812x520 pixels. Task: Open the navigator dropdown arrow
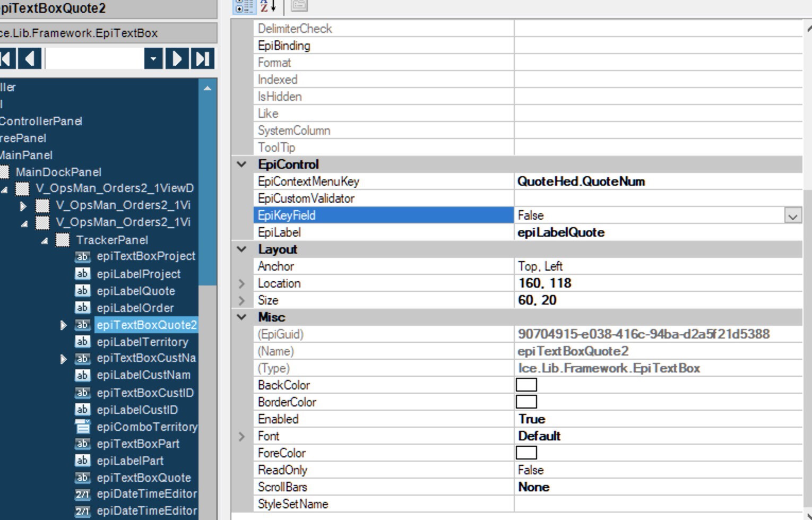tap(153, 58)
